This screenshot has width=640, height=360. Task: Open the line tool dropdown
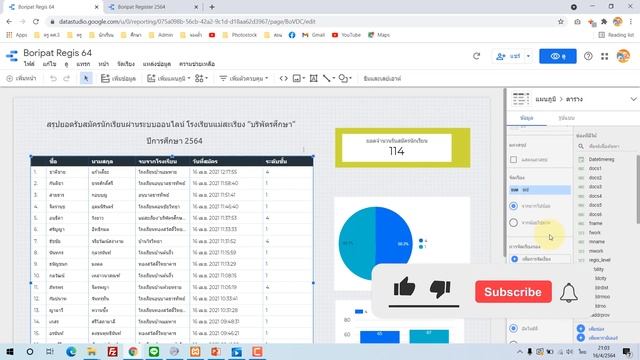pyautogui.click(x=329, y=78)
